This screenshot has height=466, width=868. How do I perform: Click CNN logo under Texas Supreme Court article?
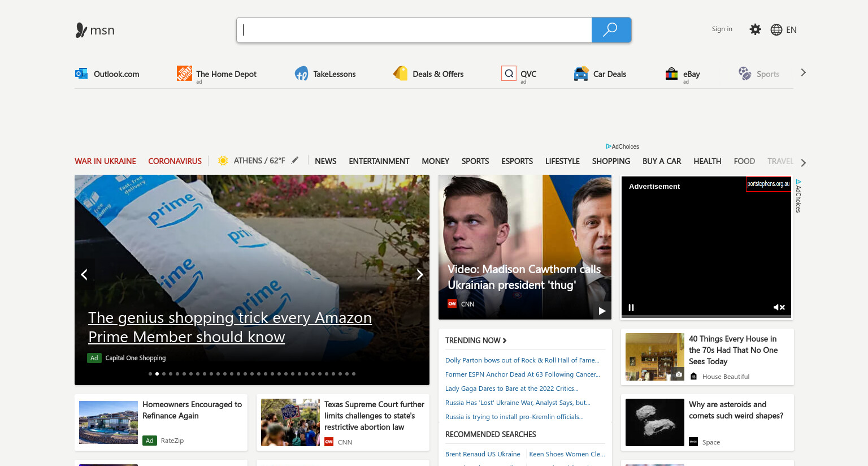pos(329,442)
